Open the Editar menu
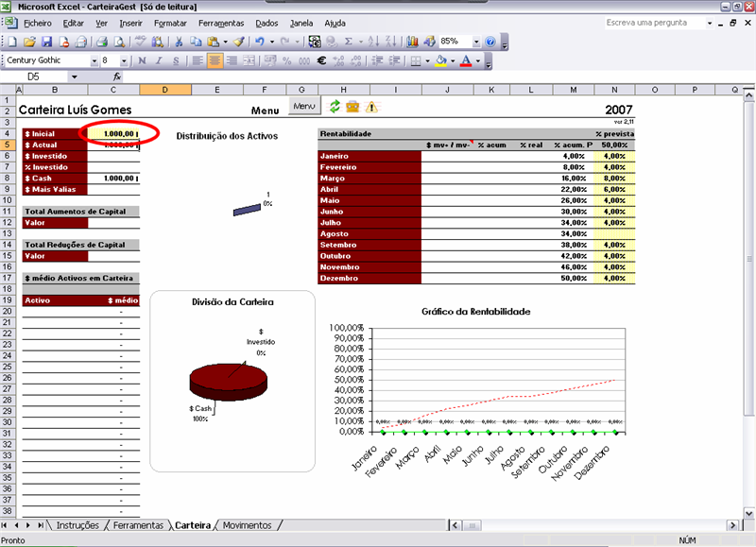756x547 pixels. pyautogui.click(x=74, y=23)
